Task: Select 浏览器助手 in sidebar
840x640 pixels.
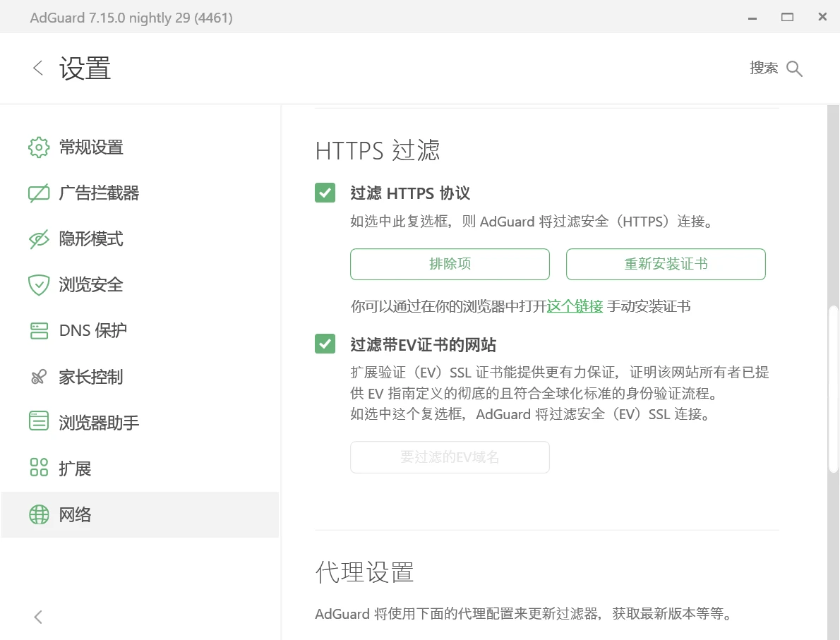Action: 140,423
